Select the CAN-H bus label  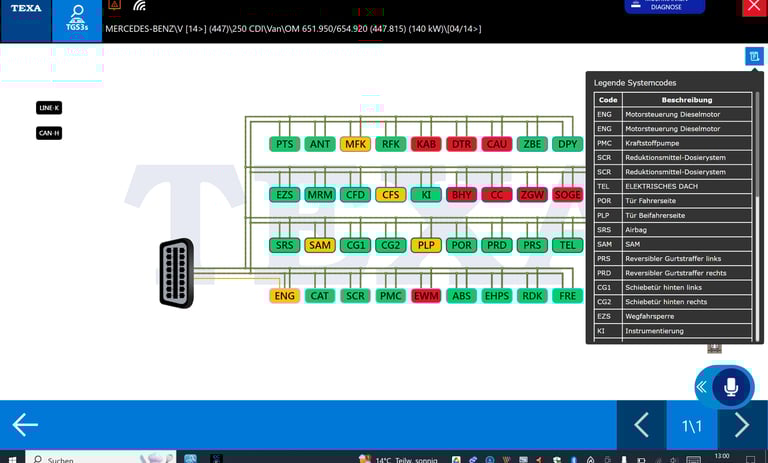click(x=49, y=133)
